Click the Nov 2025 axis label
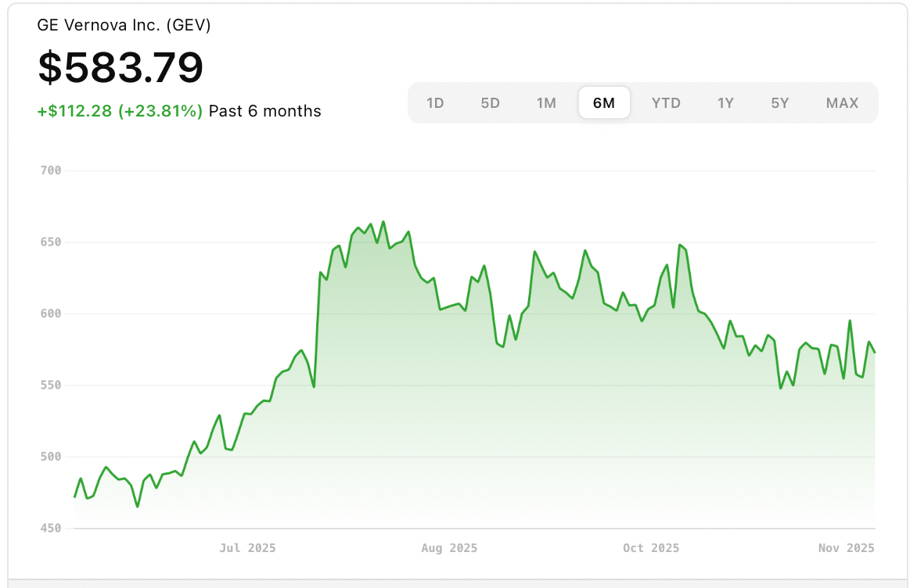The width and height of the screenshot is (917, 588). (x=847, y=548)
